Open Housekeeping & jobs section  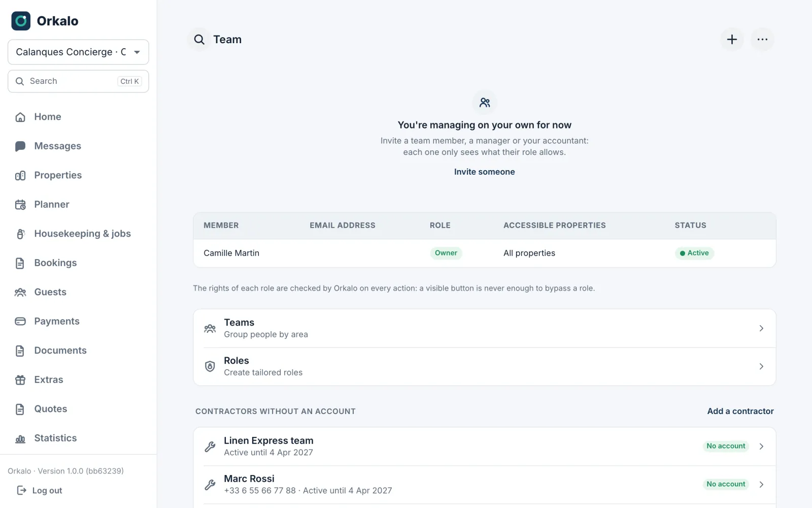click(78, 234)
